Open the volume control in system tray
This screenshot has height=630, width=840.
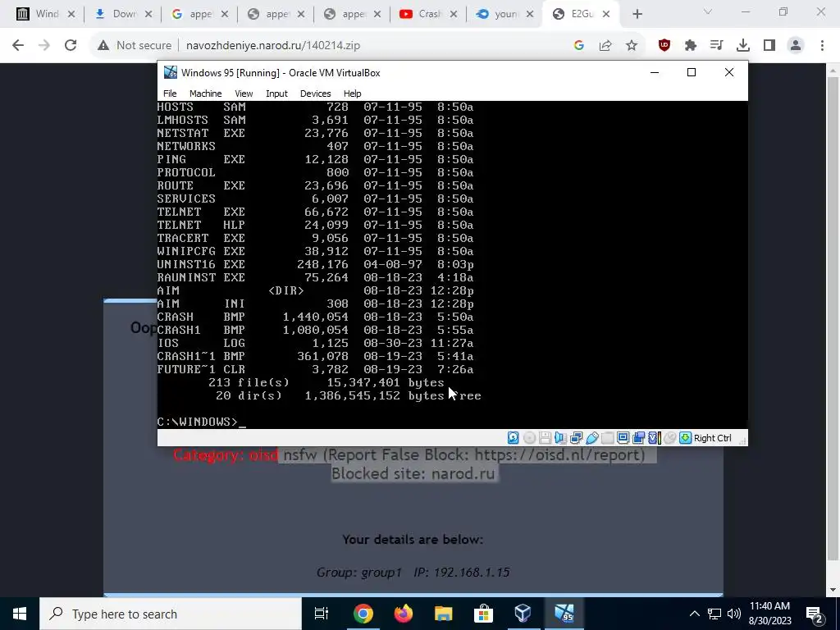tap(734, 614)
